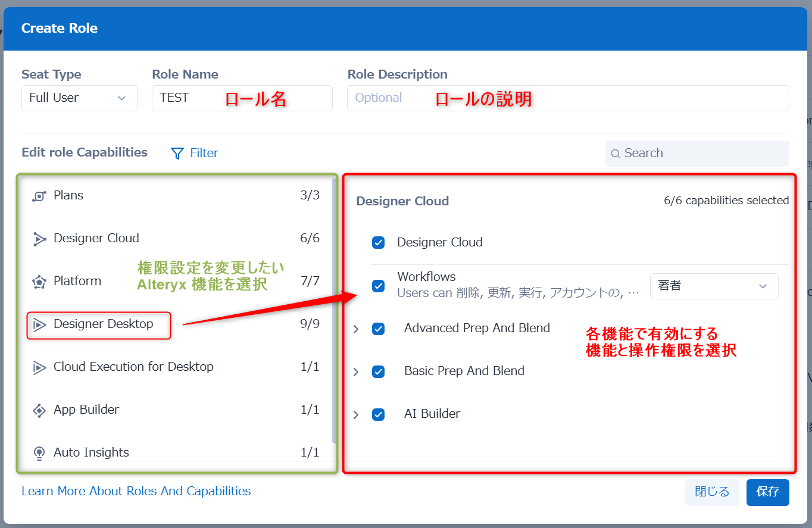Click the Auto Insights icon
812x528 pixels.
[x=39, y=453]
